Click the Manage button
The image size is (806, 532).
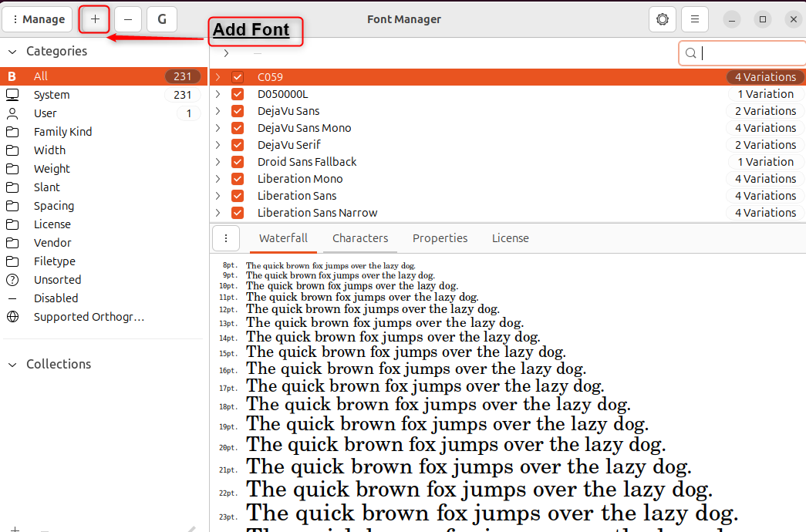coord(37,19)
